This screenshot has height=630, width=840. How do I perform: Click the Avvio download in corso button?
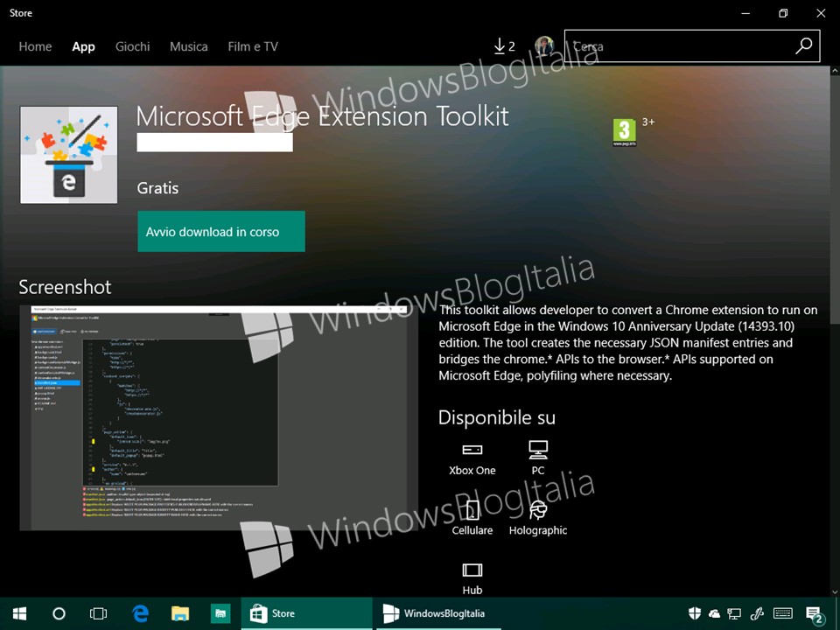click(221, 231)
